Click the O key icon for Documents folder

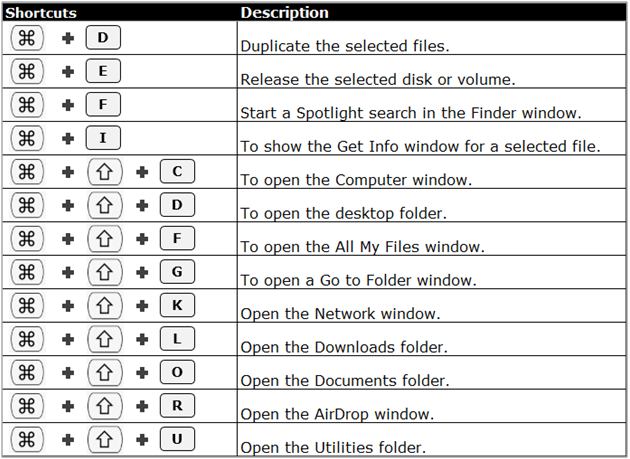tap(177, 372)
